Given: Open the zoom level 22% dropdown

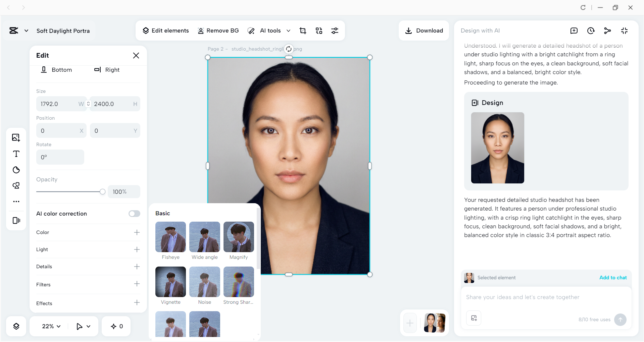Looking at the screenshot, I should (50, 326).
